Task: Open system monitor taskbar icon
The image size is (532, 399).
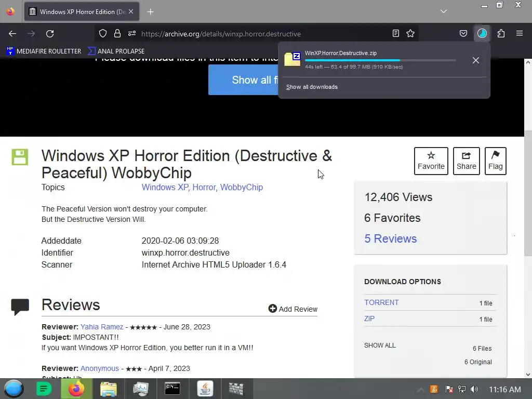Action: [x=140, y=389]
